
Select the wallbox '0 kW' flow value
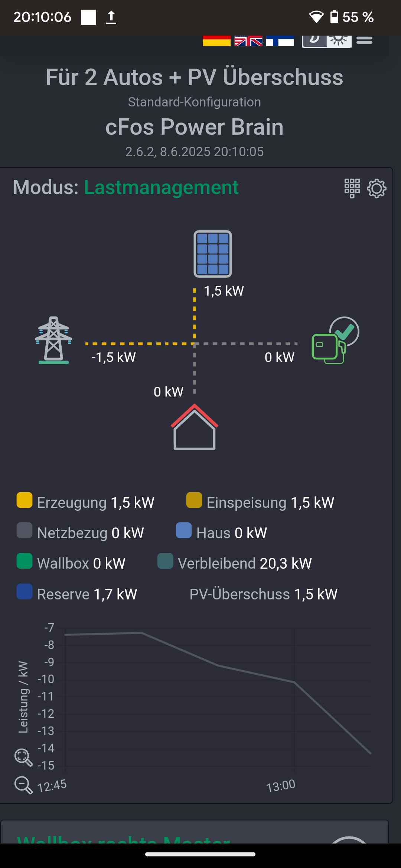coord(280,357)
